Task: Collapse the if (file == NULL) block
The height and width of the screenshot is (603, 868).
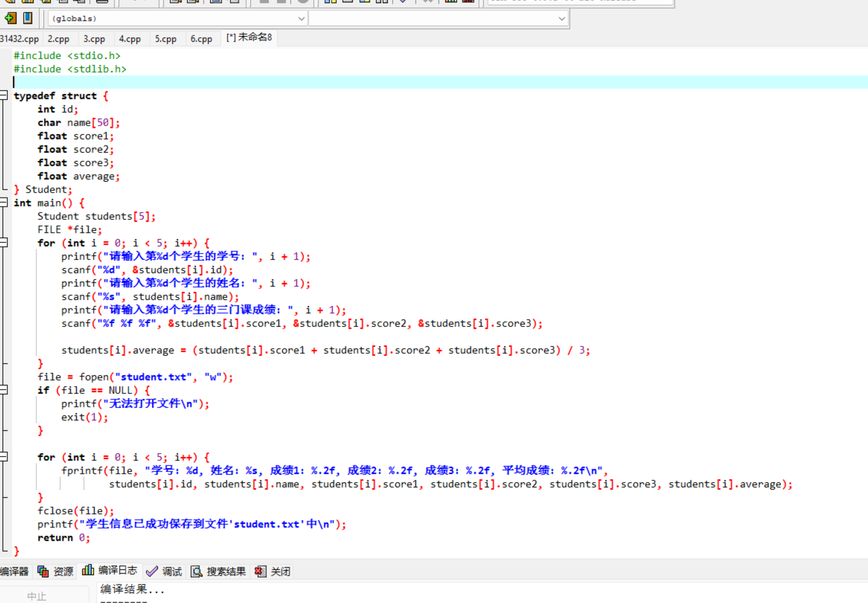Action: 4,390
